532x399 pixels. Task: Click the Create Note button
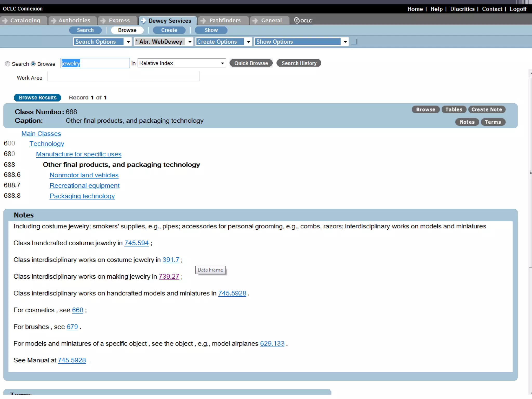pyautogui.click(x=487, y=110)
